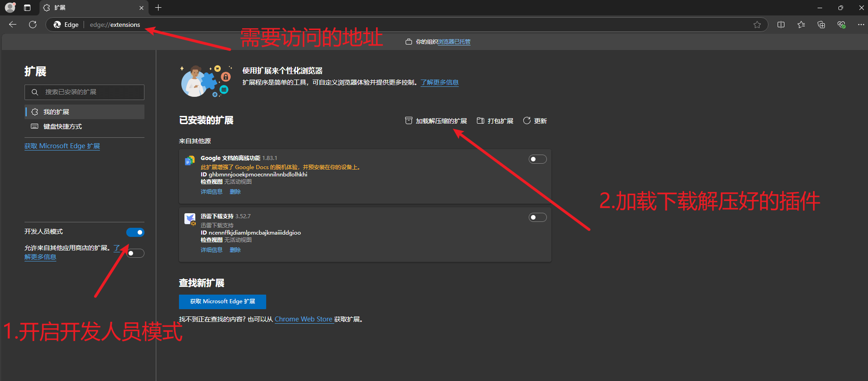Click the 查找新扩展 heading
The height and width of the screenshot is (381, 868).
click(x=202, y=283)
